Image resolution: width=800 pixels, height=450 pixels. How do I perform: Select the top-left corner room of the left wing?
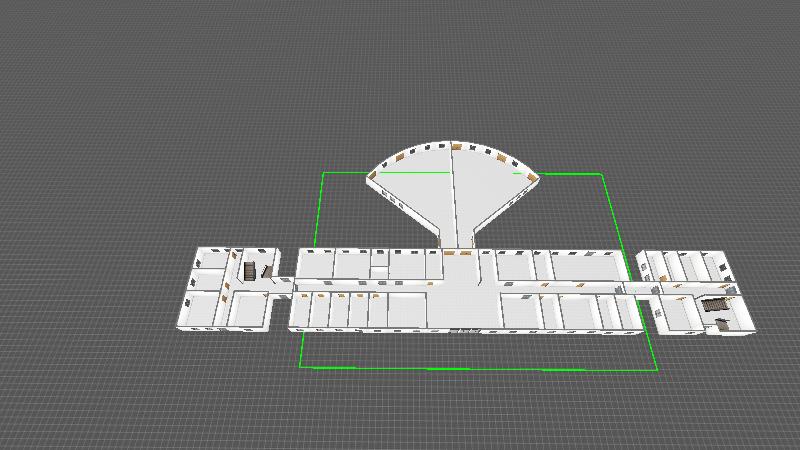[212, 257]
